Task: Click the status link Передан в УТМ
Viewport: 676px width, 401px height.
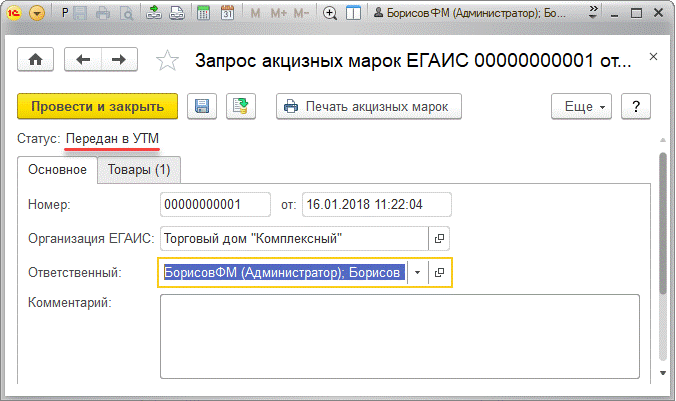Action: pos(112,139)
